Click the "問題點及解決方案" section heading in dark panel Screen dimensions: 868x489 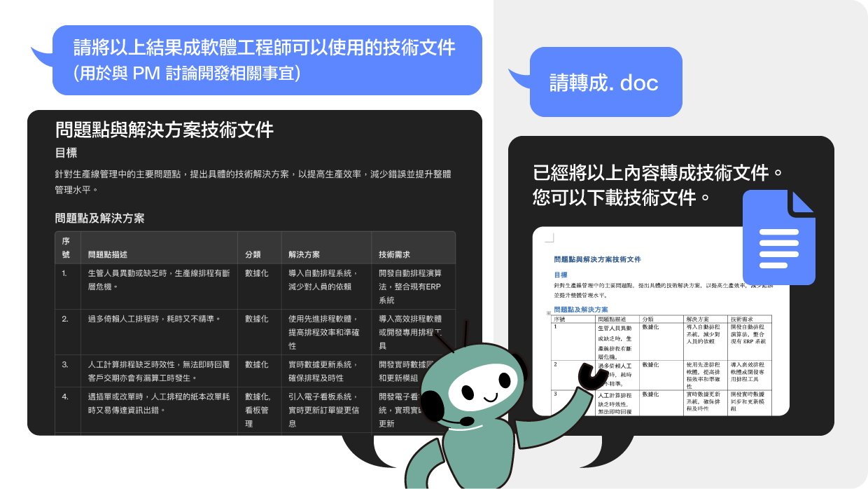[x=99, y=218]
